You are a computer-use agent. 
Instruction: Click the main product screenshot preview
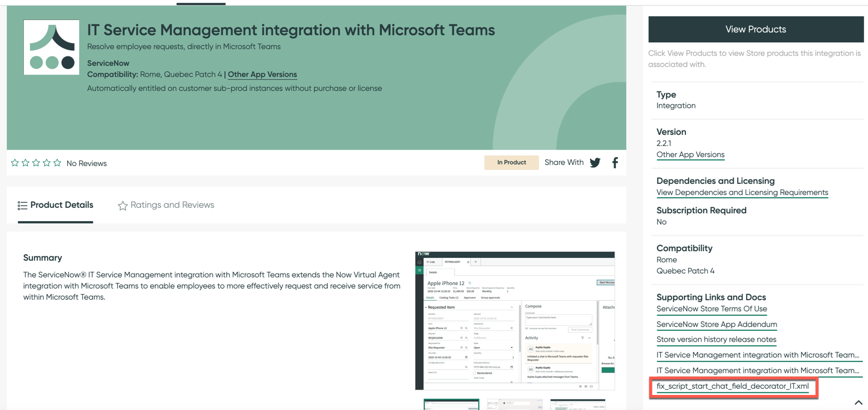click(x=515, y=321)
